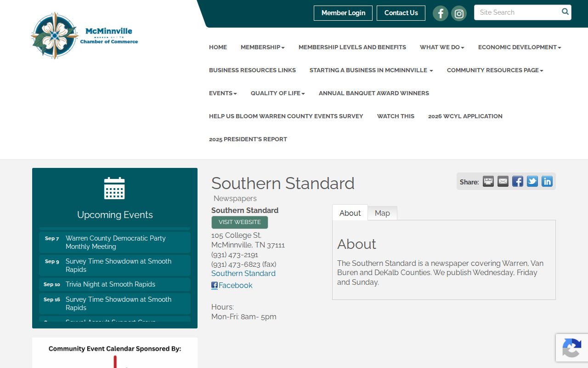Select the About tab
This screenshot has height=368, width=588.
click(350, 213)
